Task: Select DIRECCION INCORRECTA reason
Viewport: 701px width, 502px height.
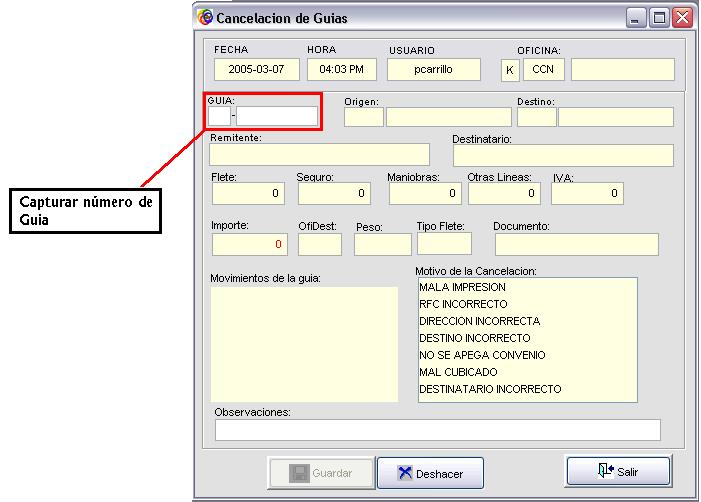Action: (x=479, y=321)
